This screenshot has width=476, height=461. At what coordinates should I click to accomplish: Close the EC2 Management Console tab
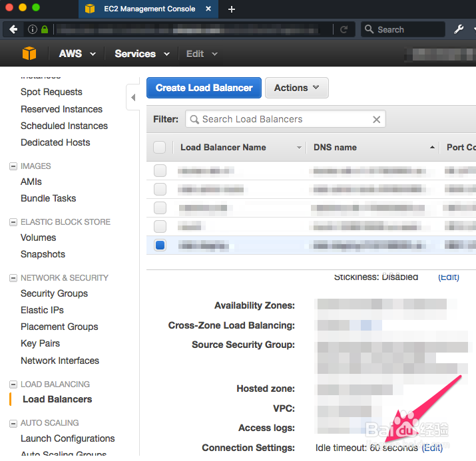click(x=208, y=9)
